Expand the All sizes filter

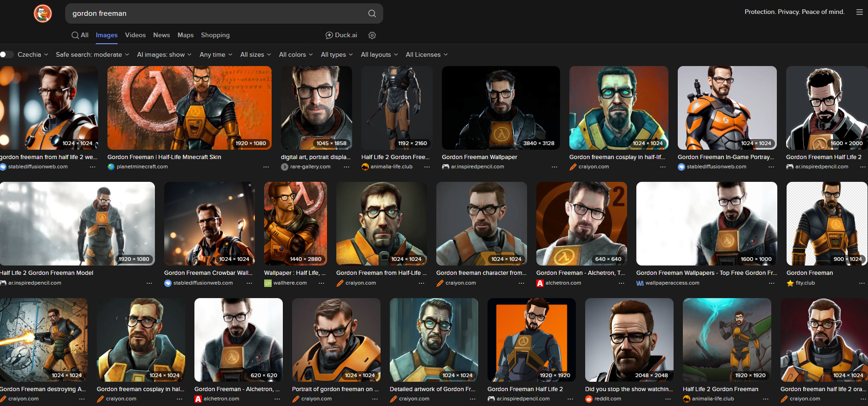click(x=255, y=55)
